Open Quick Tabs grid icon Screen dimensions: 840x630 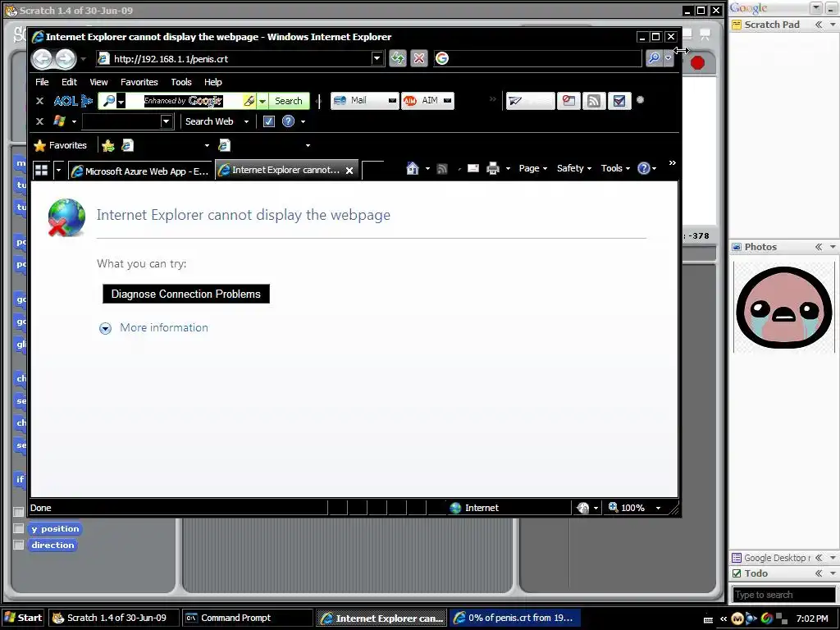[x=41, y=171]
